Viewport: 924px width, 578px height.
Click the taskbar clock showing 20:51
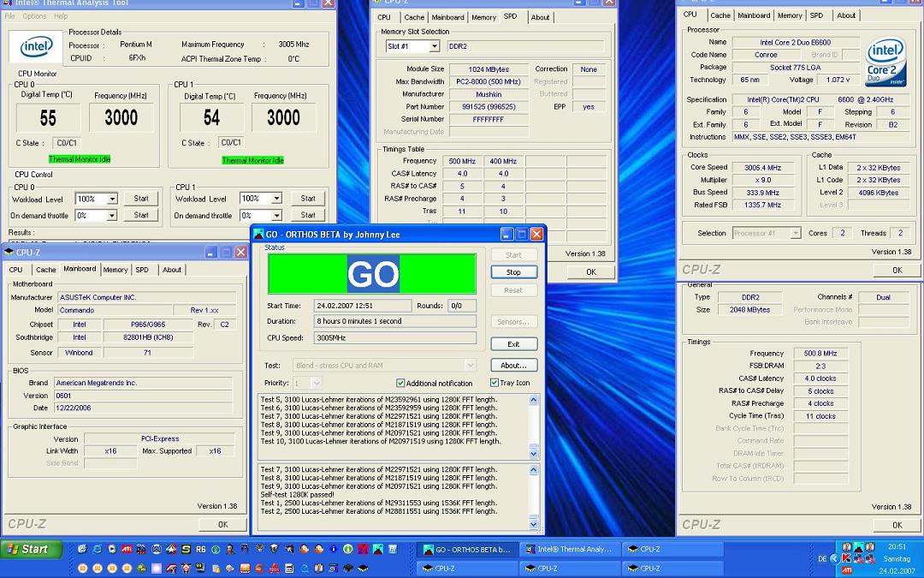click(x=897, y=546)
